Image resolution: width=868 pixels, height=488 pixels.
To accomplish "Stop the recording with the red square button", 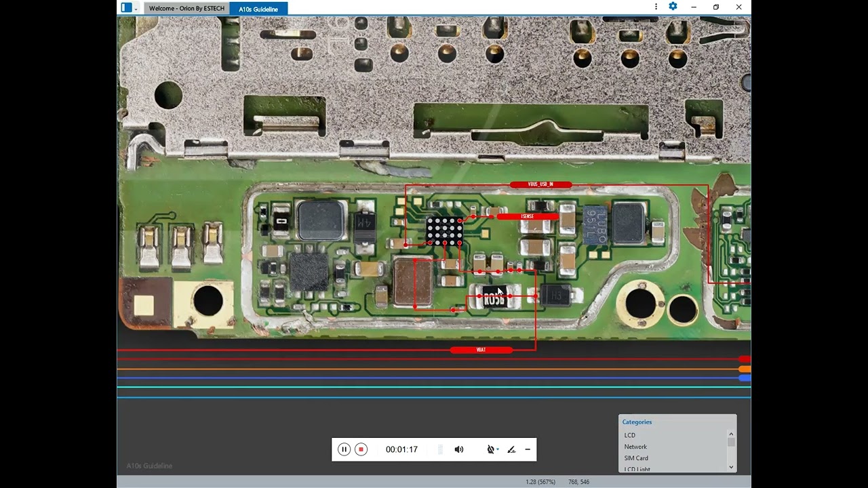I will 361,449.
